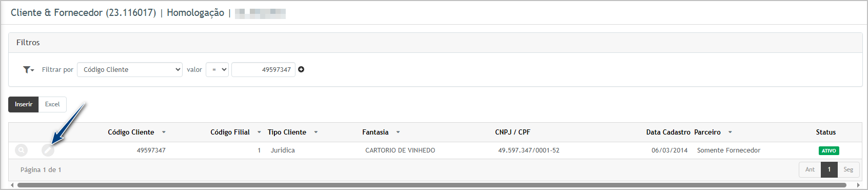Open the equals operator dropdown
Viewport: 868px width, 190px height.
217,69
